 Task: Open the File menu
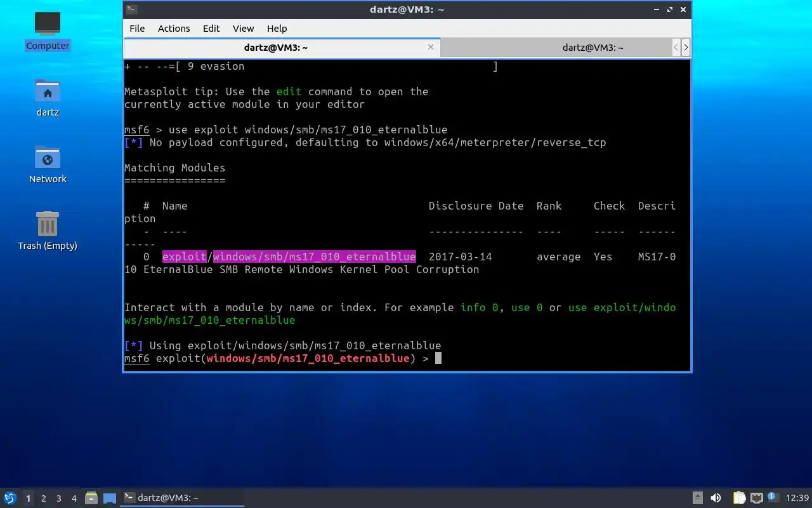click(x=137, y=29)
